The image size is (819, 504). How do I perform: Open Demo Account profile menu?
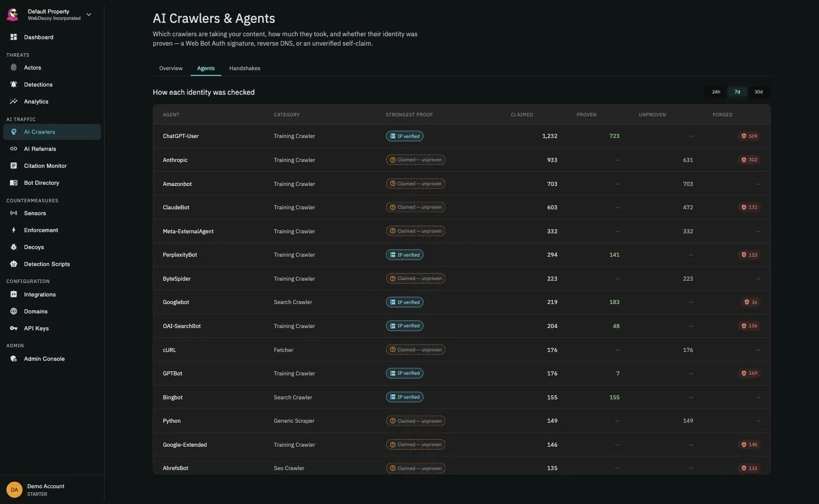coord(52,489)
